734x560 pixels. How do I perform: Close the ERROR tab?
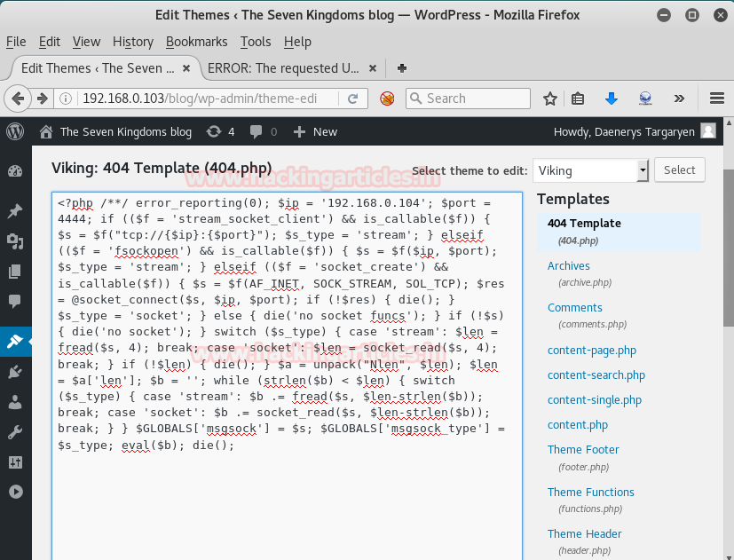tap(373, 68)
